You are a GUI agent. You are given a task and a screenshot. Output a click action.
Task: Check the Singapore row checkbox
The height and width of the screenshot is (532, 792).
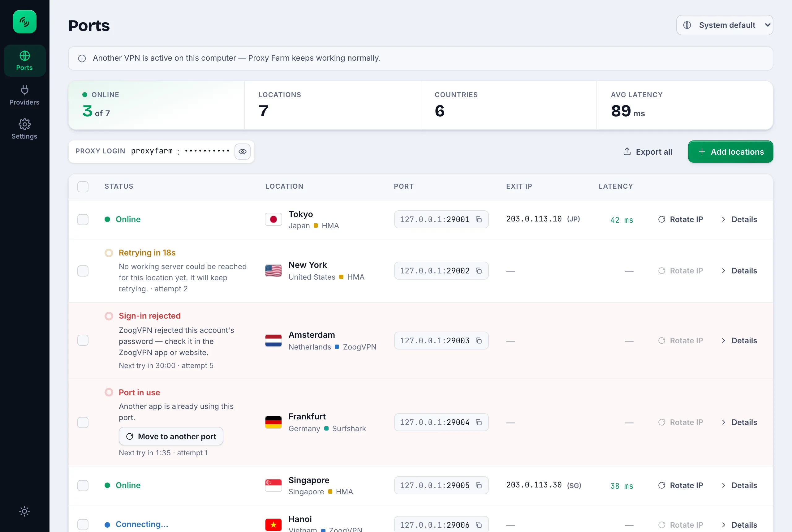pyautogui.click(x=83, y=486)
